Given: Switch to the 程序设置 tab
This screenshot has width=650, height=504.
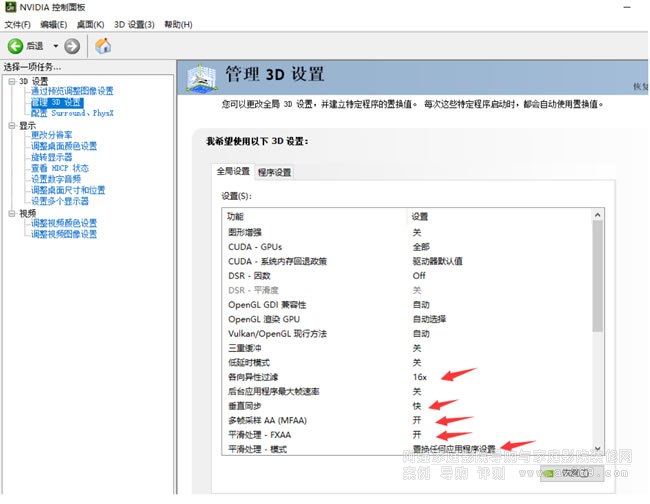Looking at the screenshot, I should click(x=275, y=172).
